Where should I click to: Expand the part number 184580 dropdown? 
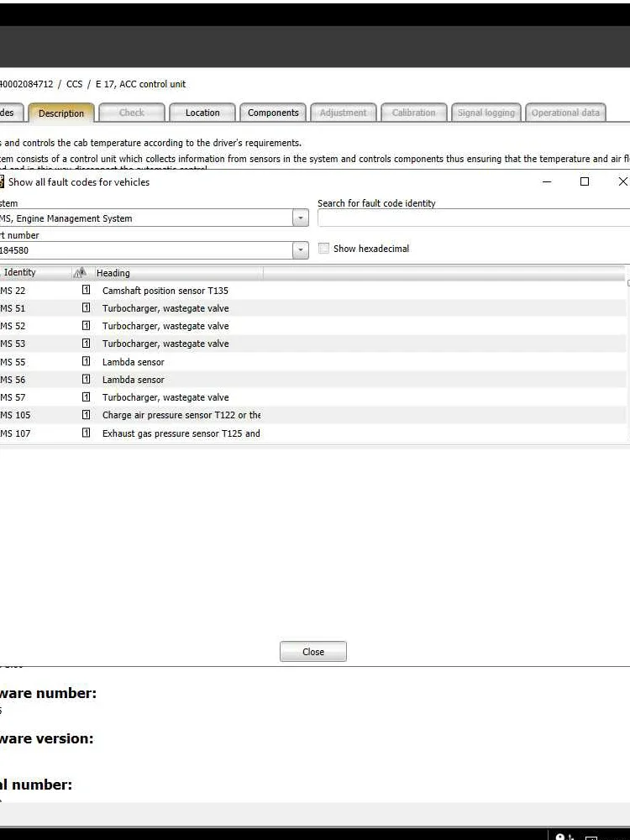[x=301, y=249]
